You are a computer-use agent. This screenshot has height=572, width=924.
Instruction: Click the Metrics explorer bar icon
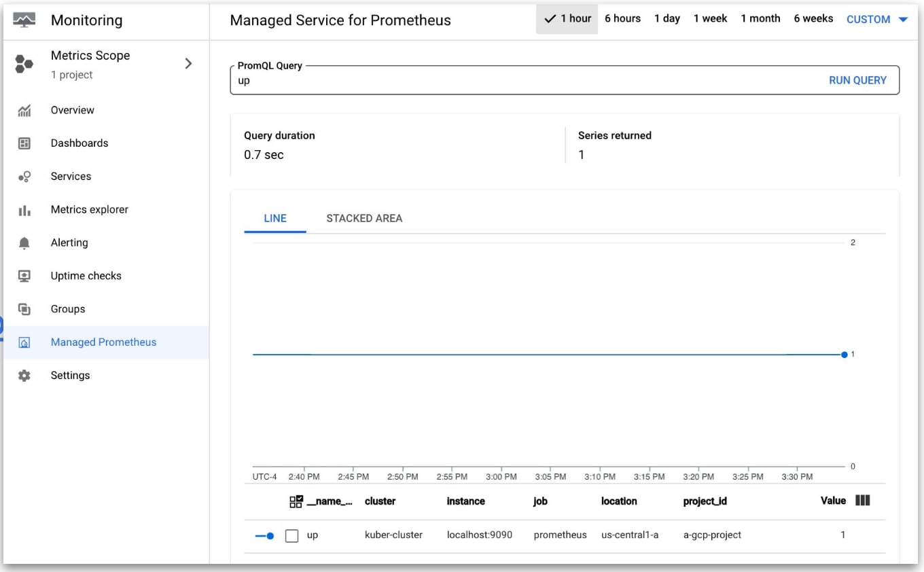click(24, 210)
